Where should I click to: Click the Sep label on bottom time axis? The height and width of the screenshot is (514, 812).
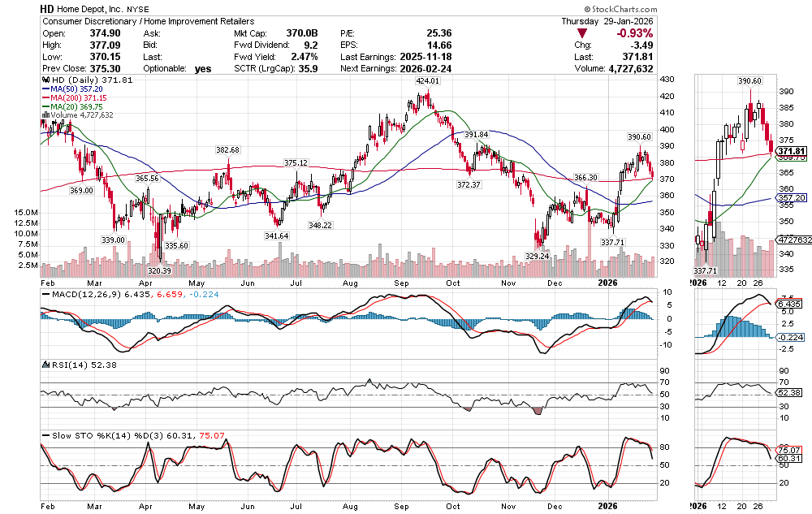(401, 504)
